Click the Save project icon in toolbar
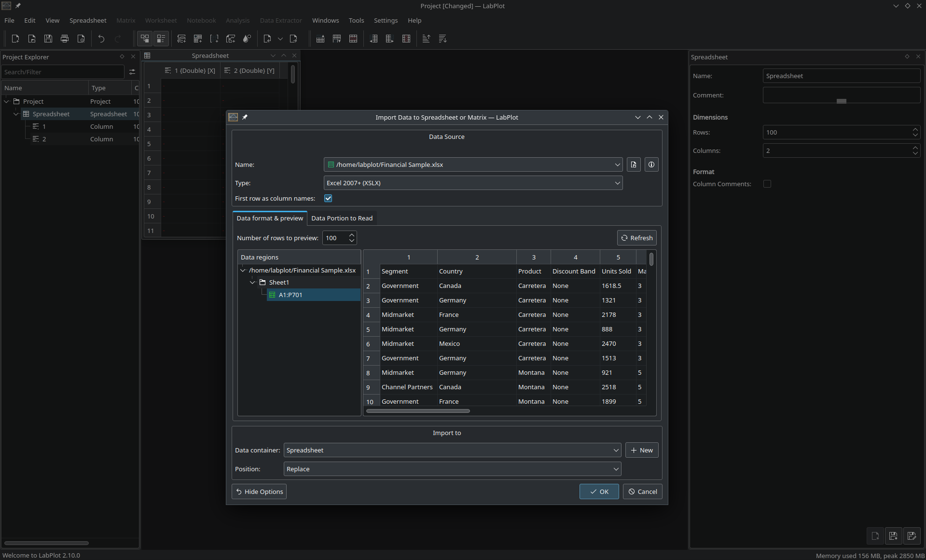Viewport: 926px width, 560px height. (48, 39)
